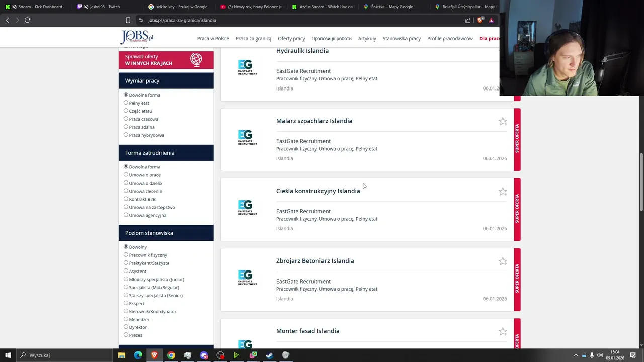Select Kierownik/Koordynator radio button
This screenshot has width=644, height=362.
tap(126, 311)
